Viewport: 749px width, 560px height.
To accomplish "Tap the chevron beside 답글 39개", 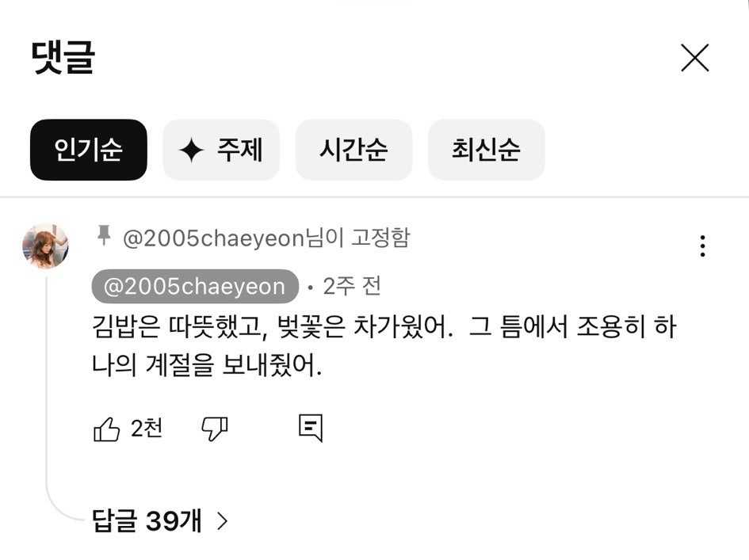I will coord(222,521).
